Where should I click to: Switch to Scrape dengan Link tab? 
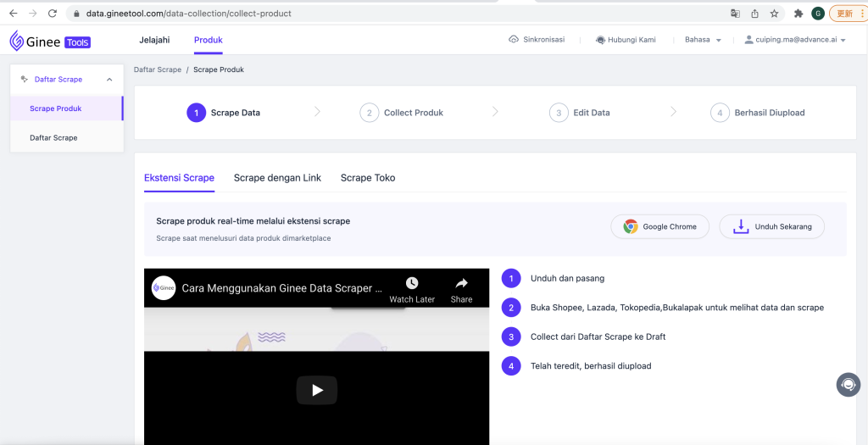coord(277,178)
